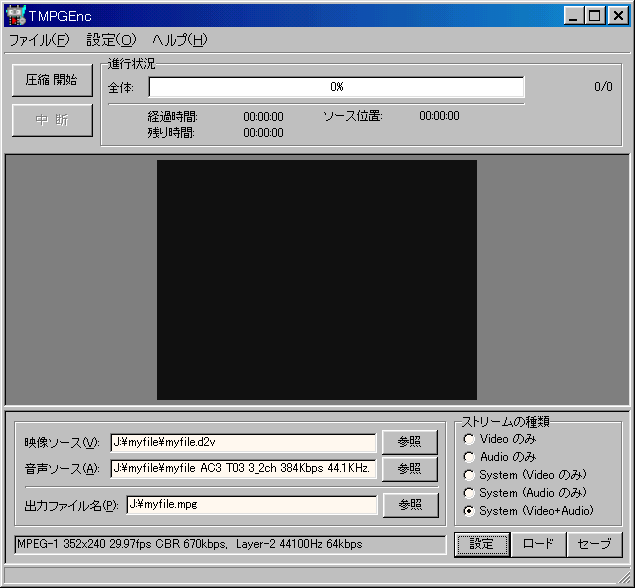This screenshot has height=588, width=635.
Task: Open the ファイル menu
Action: [x=39, y=40]
